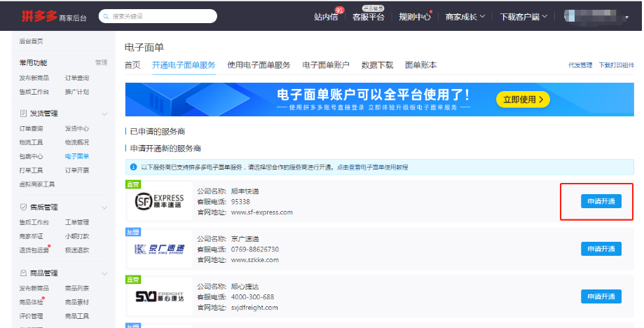Open 站内信 messages with 91 badge

326,17
